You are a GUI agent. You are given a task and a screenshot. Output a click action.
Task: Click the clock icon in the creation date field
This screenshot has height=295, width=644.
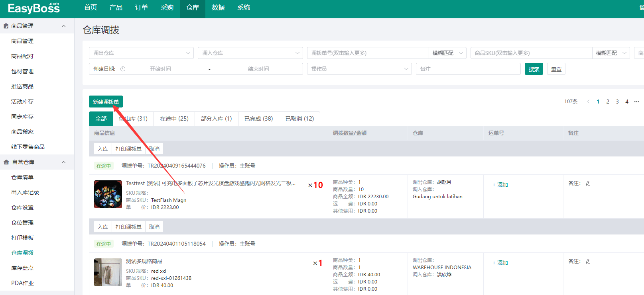click(123, 69)
